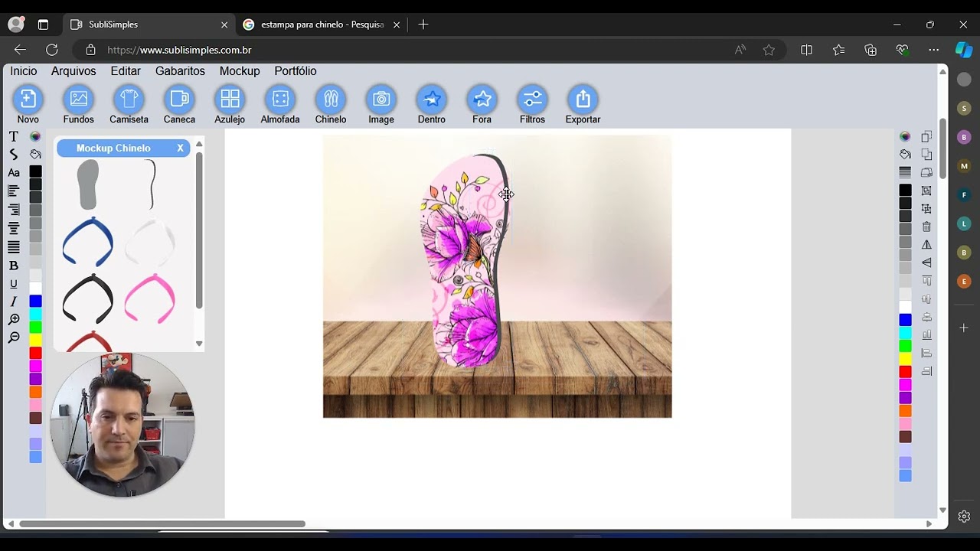Image resolution: width=980 pixels, height=551 pixels.
Task: Toggle italic text formatting
Action: pyautogui.click(x=14, y=302)
